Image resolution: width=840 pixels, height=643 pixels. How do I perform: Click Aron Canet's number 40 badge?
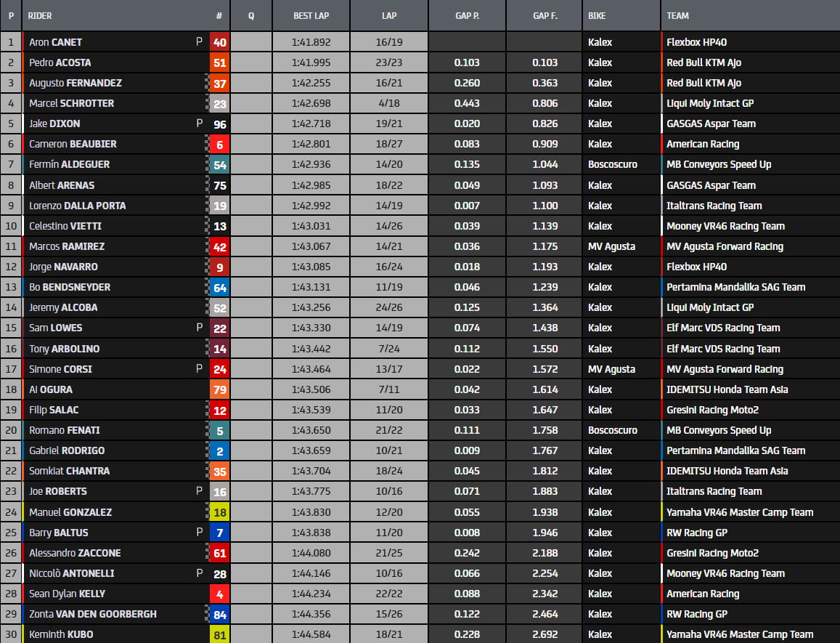click(219, 42)
